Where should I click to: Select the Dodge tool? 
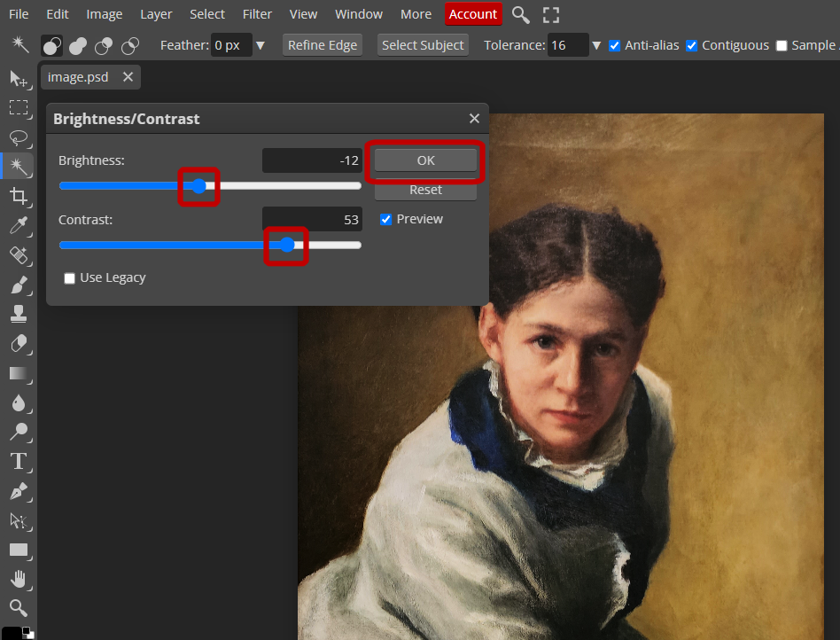pos(19,432)
